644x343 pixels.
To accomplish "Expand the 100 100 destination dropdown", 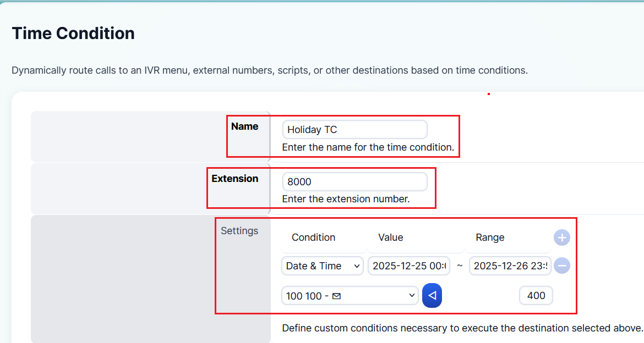I will (350, 296).
